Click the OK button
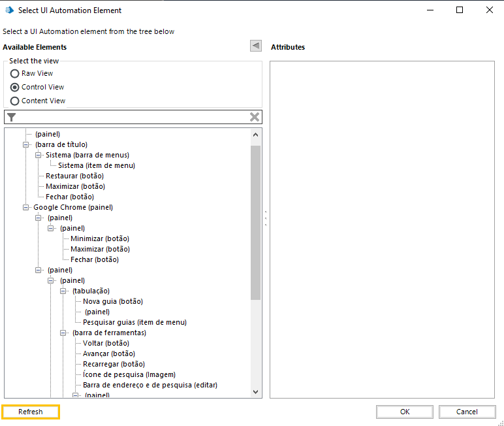The image size is (504, 426). tap(405, 412)
